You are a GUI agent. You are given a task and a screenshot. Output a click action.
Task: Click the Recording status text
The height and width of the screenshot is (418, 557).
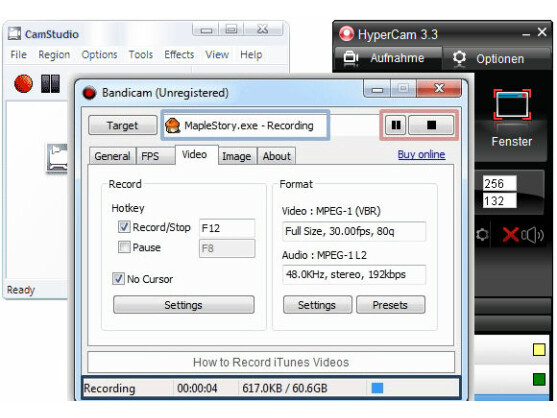coord(109,388)
